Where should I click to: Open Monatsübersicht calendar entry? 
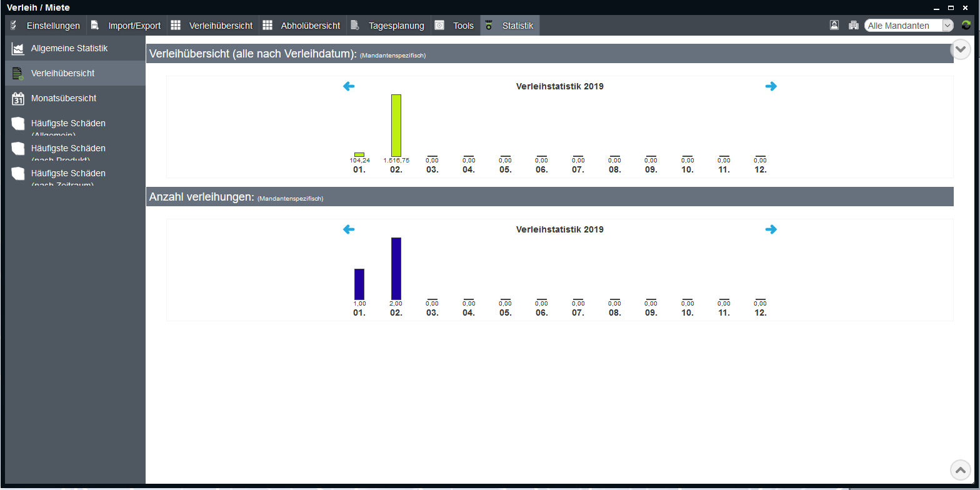[x=63, y=98]
